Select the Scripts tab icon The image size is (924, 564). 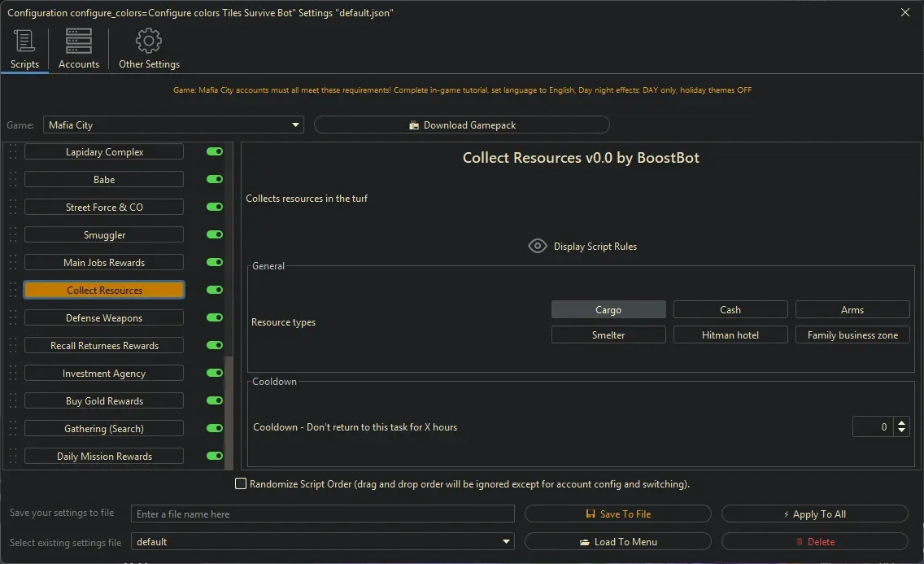(24, 40)
